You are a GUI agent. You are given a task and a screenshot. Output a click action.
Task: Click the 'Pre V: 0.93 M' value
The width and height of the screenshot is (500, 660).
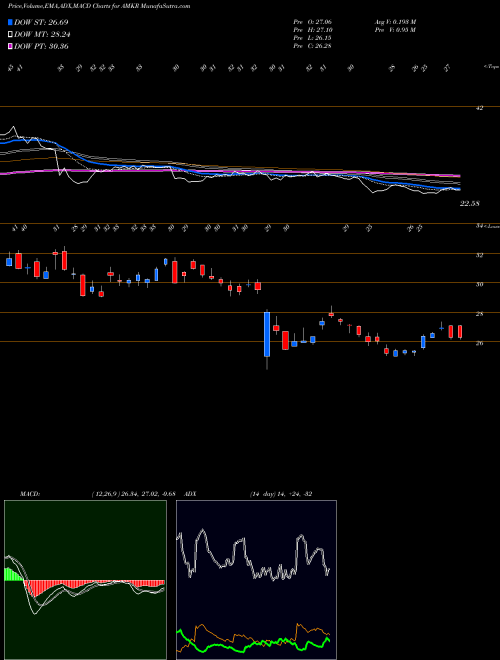click(395, 30)
